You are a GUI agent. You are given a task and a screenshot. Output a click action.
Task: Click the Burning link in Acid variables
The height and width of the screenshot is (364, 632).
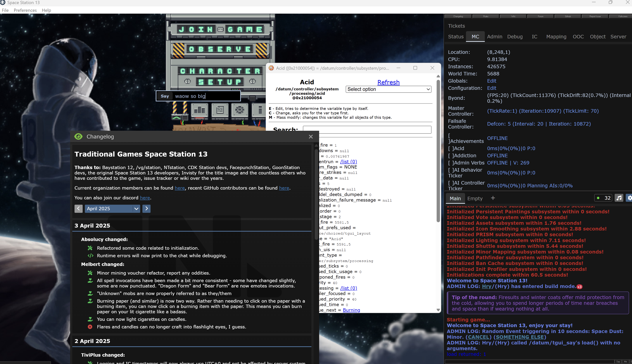(x=351, y=310)
